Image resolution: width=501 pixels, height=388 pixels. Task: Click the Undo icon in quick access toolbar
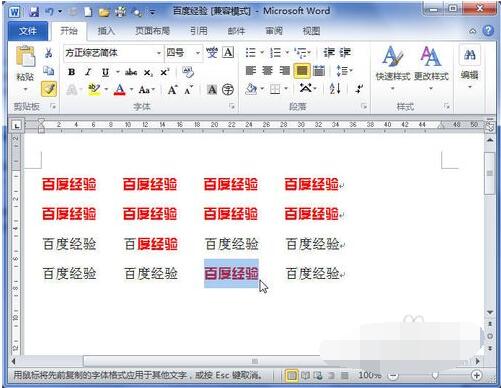49,12
